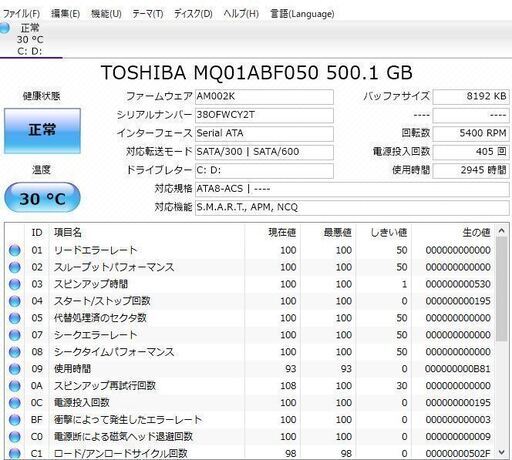Select the シークエラーレート attribute name
This screenshot has width=512, height=460.
(95, 335)
